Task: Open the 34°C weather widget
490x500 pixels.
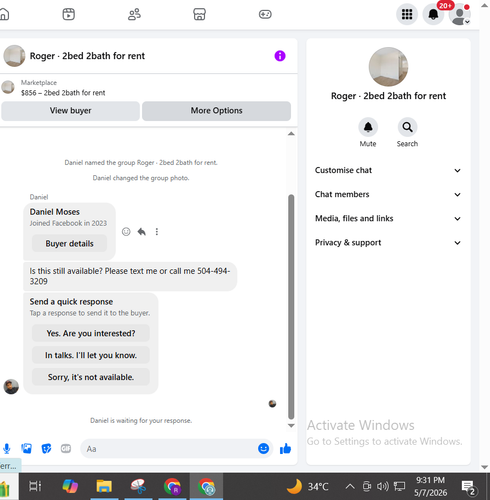Action: [307, 487]
